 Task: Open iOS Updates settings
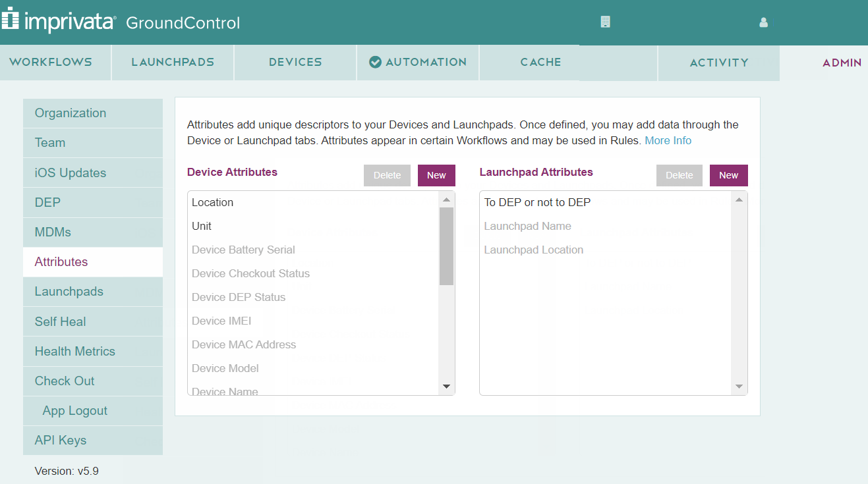pyautogui.click(x=93, y=173)
